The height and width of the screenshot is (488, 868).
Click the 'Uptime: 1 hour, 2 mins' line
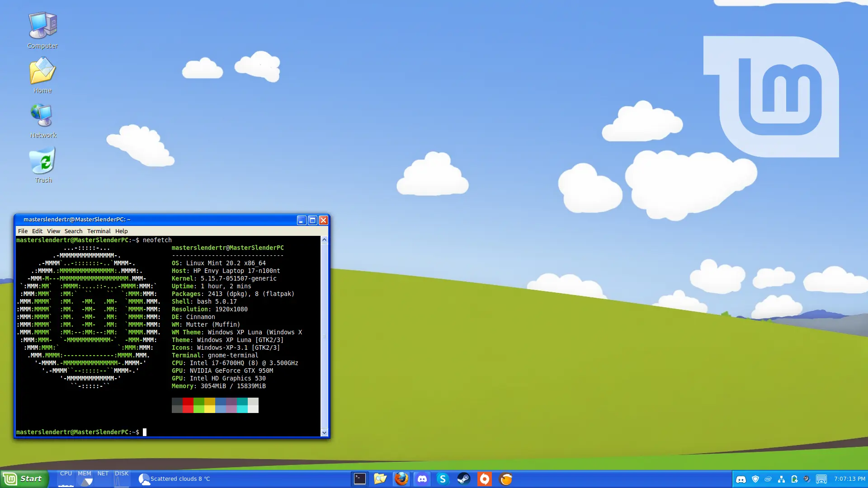[212, 286]
